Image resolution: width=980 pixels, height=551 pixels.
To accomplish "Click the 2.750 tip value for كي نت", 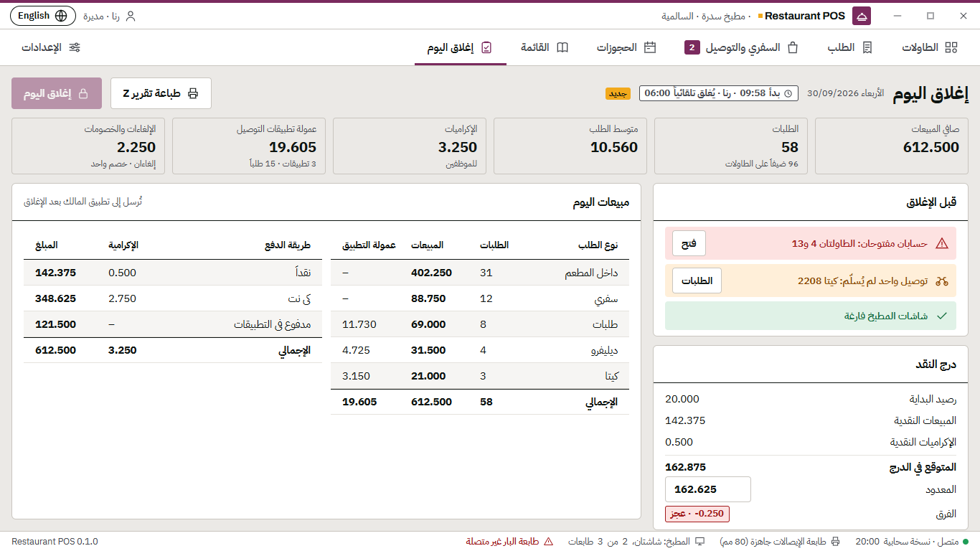I will pyautogui.click(x=122, y=298).
